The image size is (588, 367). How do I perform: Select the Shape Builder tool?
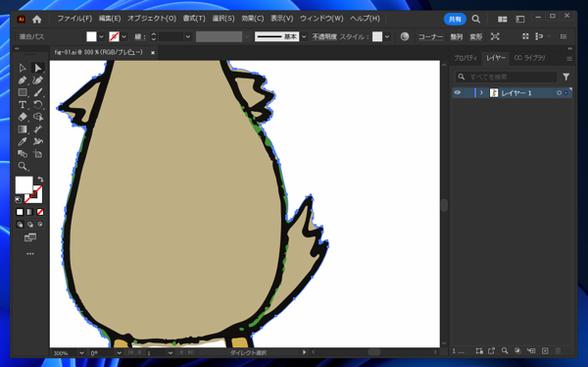click(38, 117)
